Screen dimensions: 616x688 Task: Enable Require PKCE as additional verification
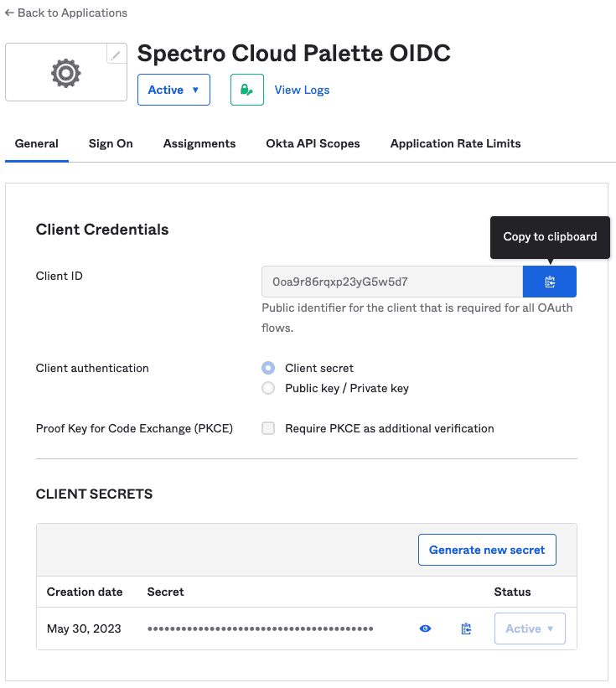point(268,428)
